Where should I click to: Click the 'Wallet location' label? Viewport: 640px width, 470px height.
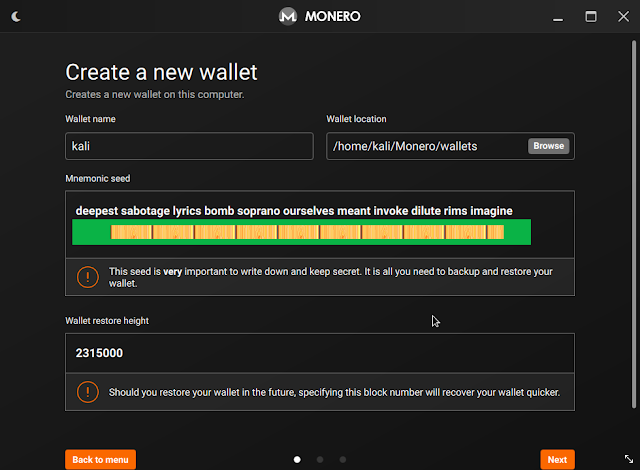click(x=356, y=119)
